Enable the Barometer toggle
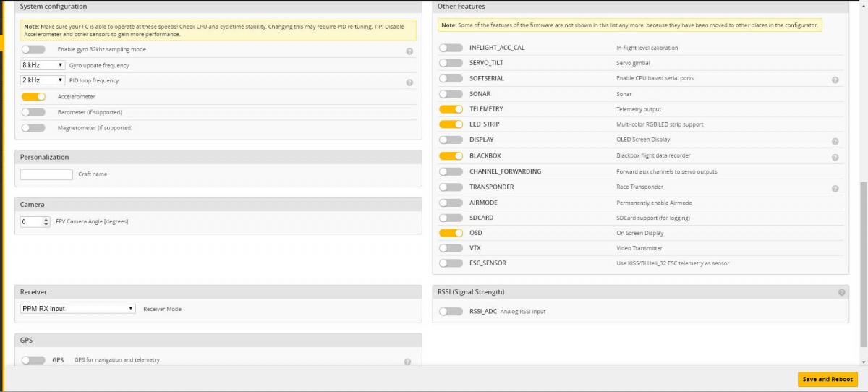 33,112
